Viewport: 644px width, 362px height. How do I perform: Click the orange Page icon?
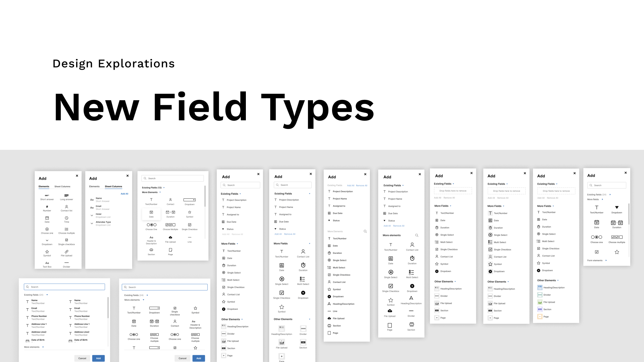tap(540, 316)
